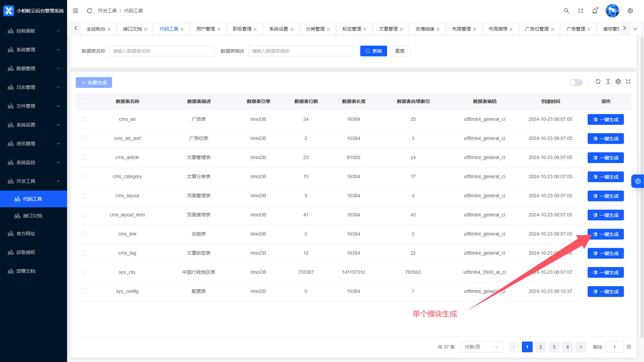Toggle the switch above the table
Viewport: 644px width, 362px height.
[x=576, y=83]
